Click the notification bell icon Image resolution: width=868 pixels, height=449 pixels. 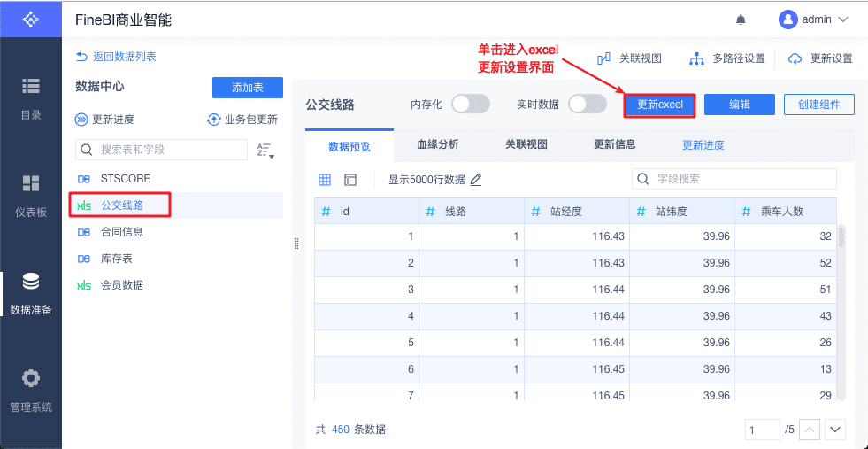click(741, 20)
